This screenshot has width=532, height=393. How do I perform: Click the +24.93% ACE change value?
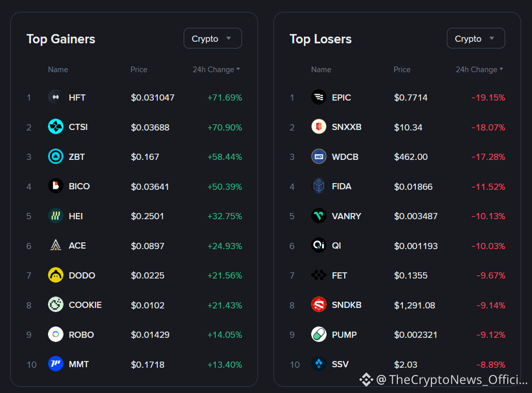(224, 246)
